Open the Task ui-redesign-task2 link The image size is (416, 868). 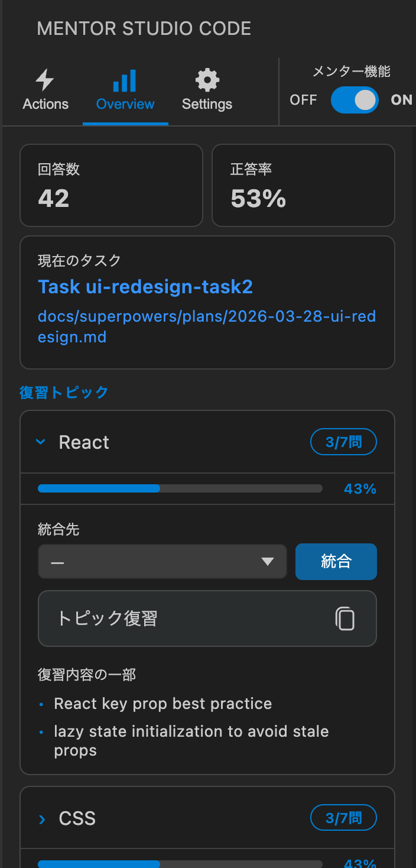145,287
